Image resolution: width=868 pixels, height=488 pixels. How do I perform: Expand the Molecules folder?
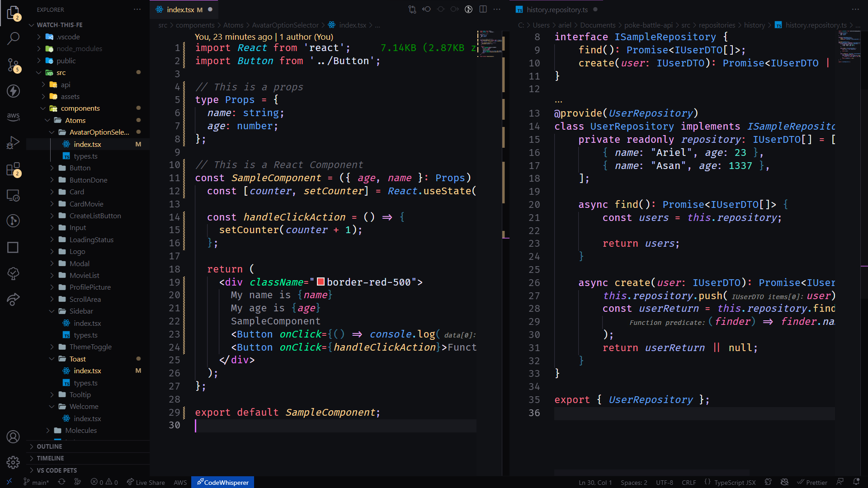81,430
